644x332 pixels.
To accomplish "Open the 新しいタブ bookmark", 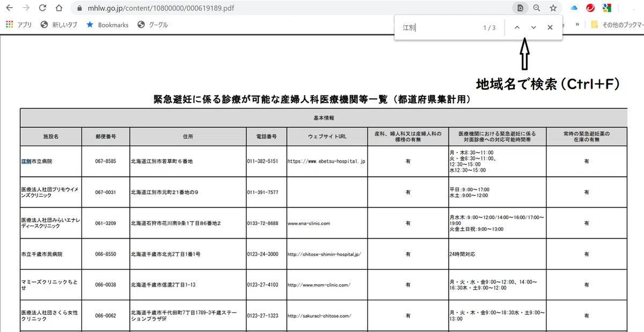I will point(59,25).
